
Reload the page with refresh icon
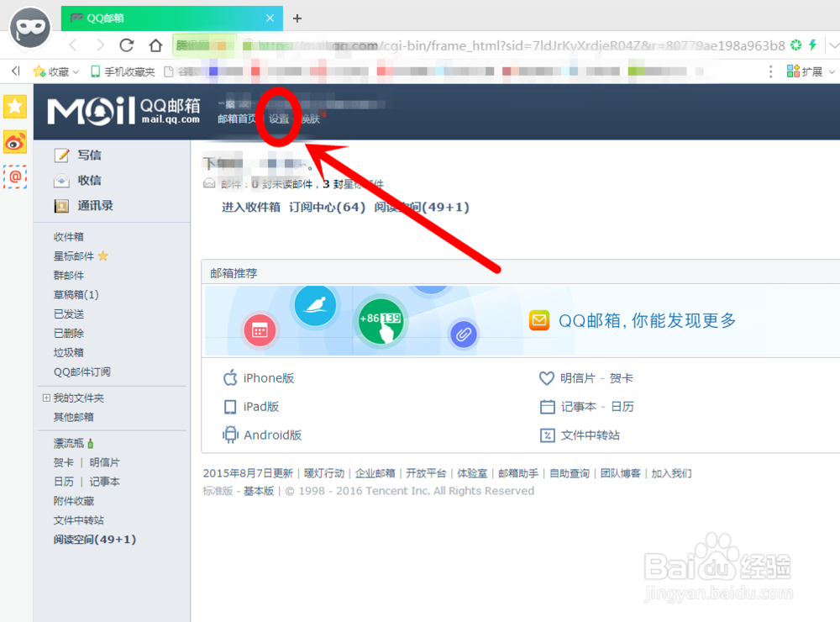pos(127,45)
